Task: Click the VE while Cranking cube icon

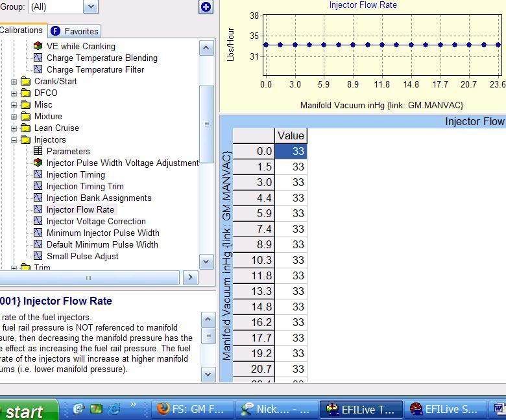Action: pos(38,46)
